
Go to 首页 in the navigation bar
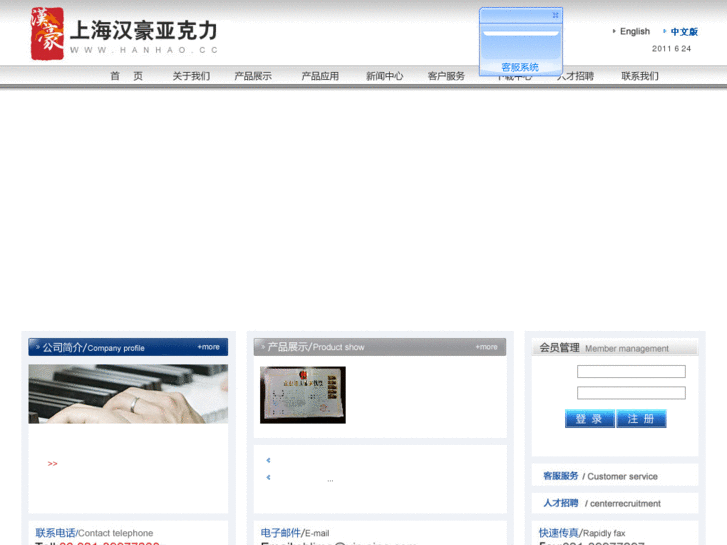127,76
